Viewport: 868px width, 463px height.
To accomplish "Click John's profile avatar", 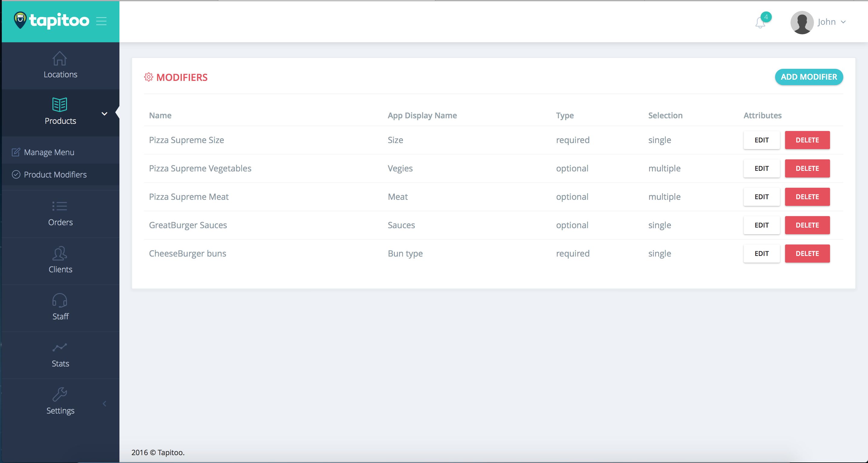I will pos(802,23).
